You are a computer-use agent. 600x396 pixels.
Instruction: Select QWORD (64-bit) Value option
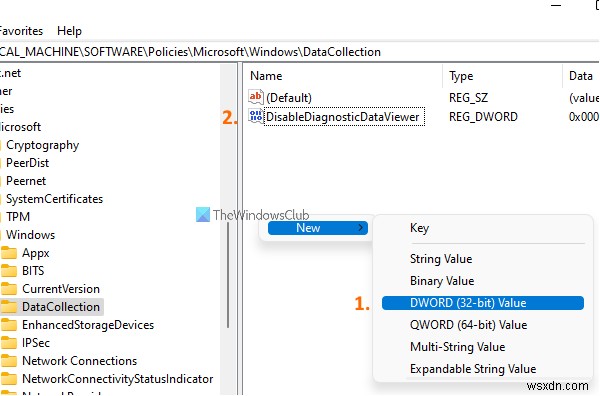click(x=468, y=325)
